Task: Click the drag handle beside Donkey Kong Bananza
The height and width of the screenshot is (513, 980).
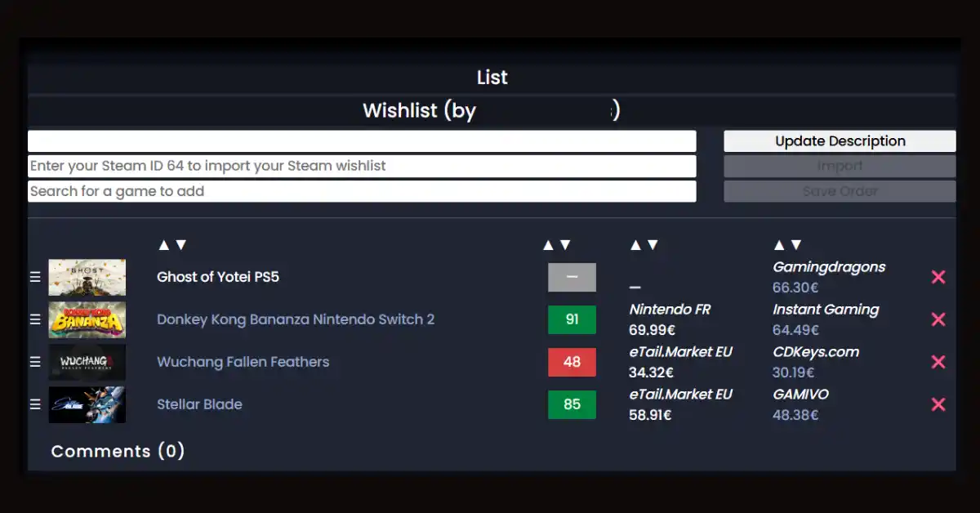Action: click(x=34, y=319)
